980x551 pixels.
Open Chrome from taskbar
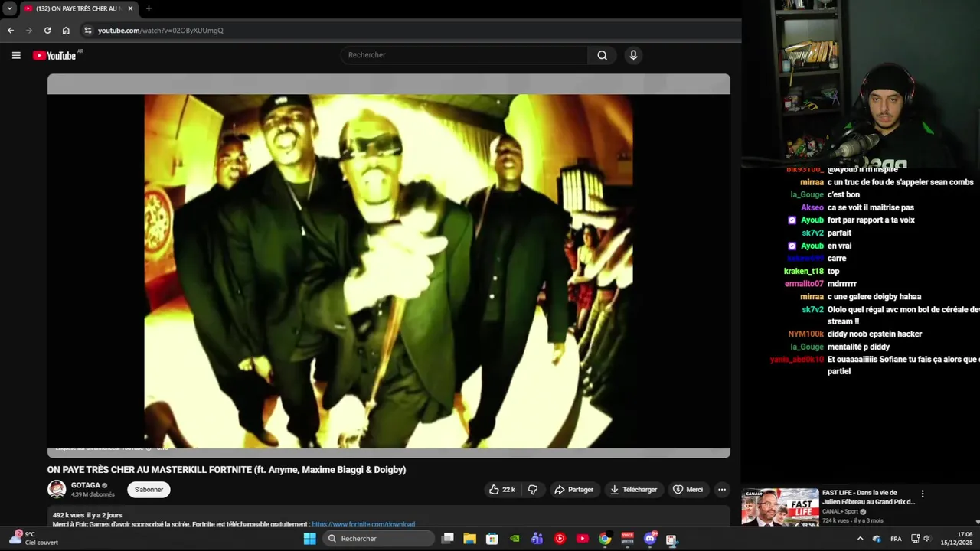coord(605,539)
